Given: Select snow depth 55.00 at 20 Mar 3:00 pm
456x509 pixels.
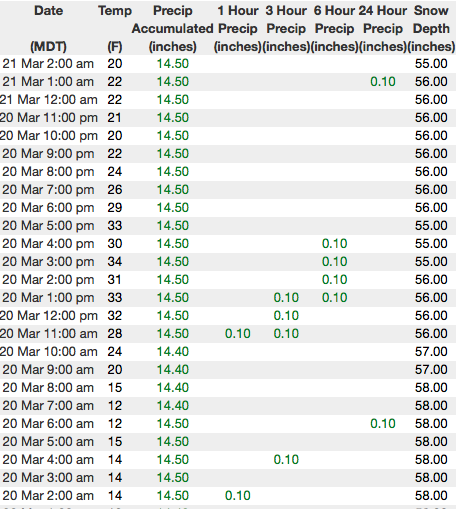Looking at the screenshot, I should [x=431, y=262].
